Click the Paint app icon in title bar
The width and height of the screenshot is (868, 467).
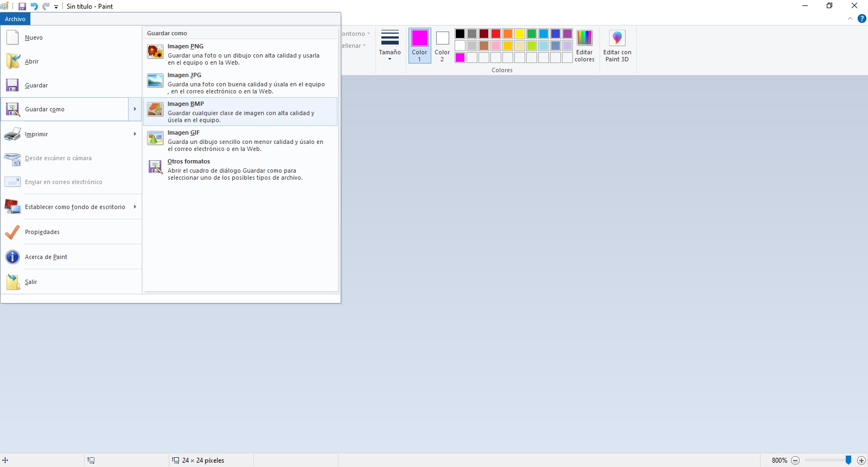5,7
